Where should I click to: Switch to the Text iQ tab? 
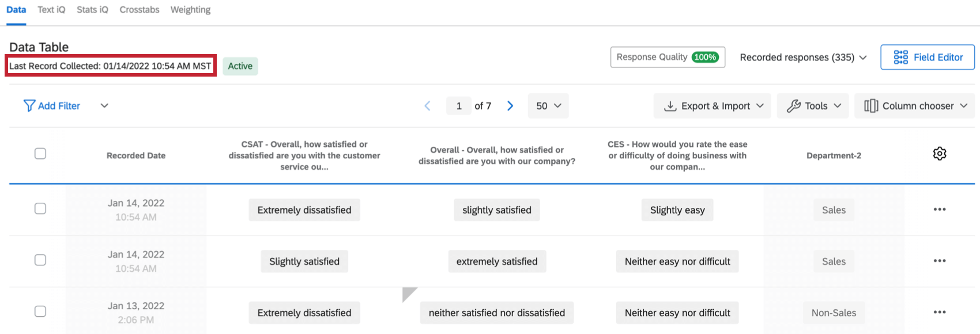[x=51, y=9]
